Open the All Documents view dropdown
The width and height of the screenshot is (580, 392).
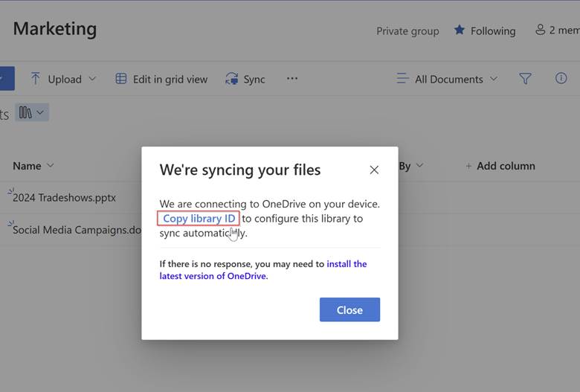(x=448, y=79)
